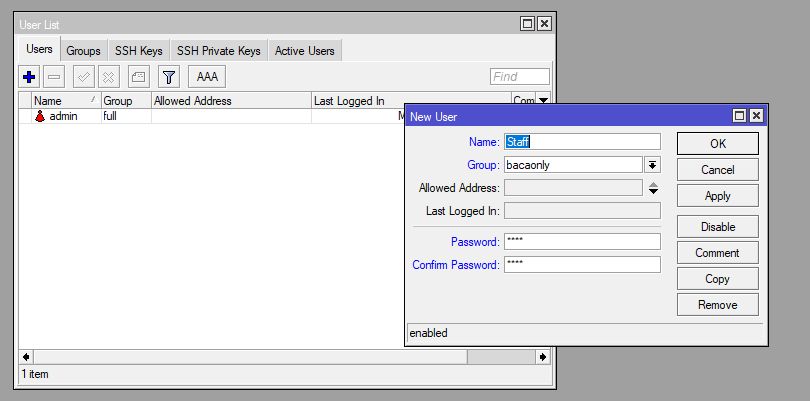This screenshot has height=401, width=810.
Task: Sort by the Group column header
Action: [126, 101]
